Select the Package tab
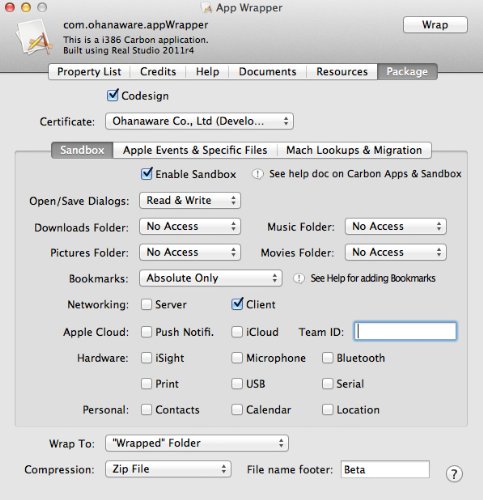 [x=407, y=72]
